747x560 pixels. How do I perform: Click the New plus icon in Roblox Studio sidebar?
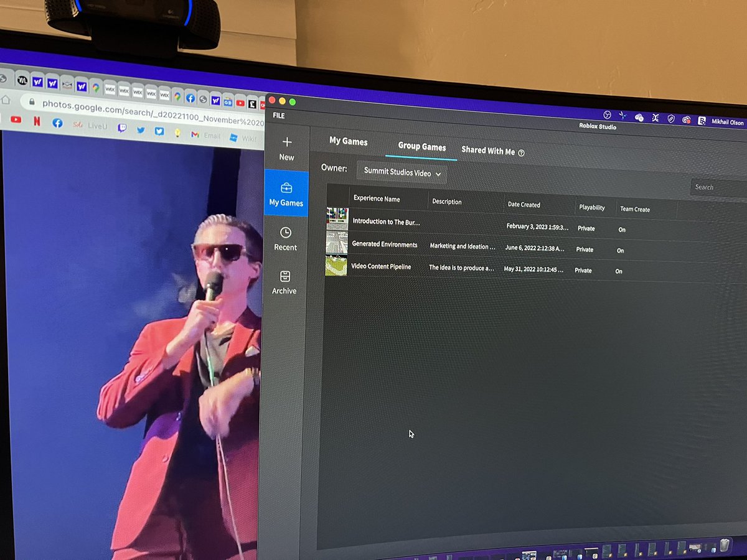287,142
